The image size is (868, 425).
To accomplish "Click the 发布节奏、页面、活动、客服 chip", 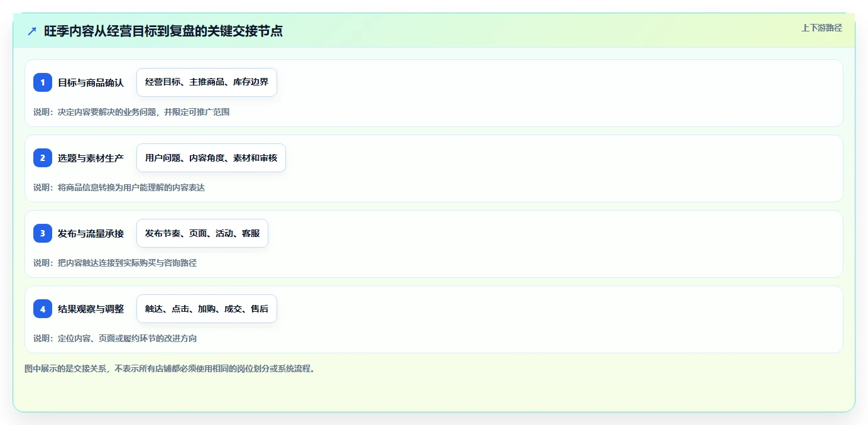I will pos(202,233).
